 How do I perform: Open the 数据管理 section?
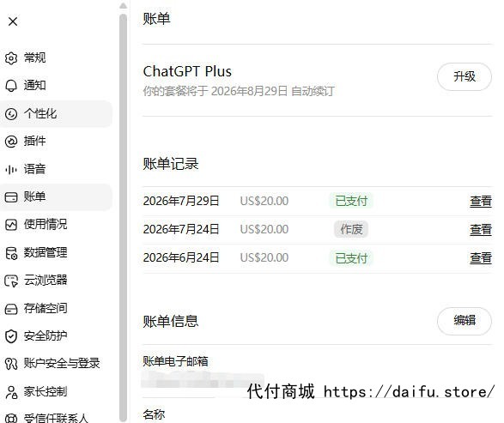tap(57, 253)
